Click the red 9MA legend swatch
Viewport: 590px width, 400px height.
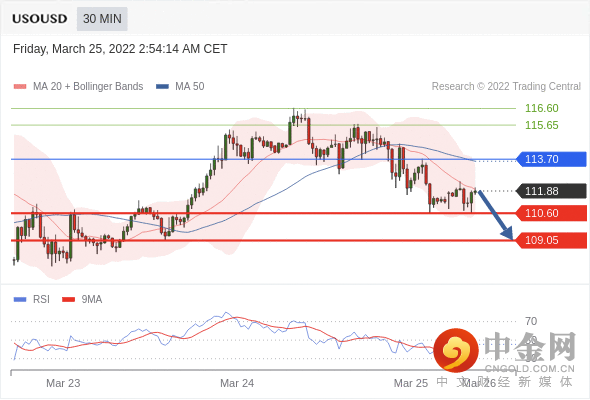pyautogui.click(x=68, y=300)
